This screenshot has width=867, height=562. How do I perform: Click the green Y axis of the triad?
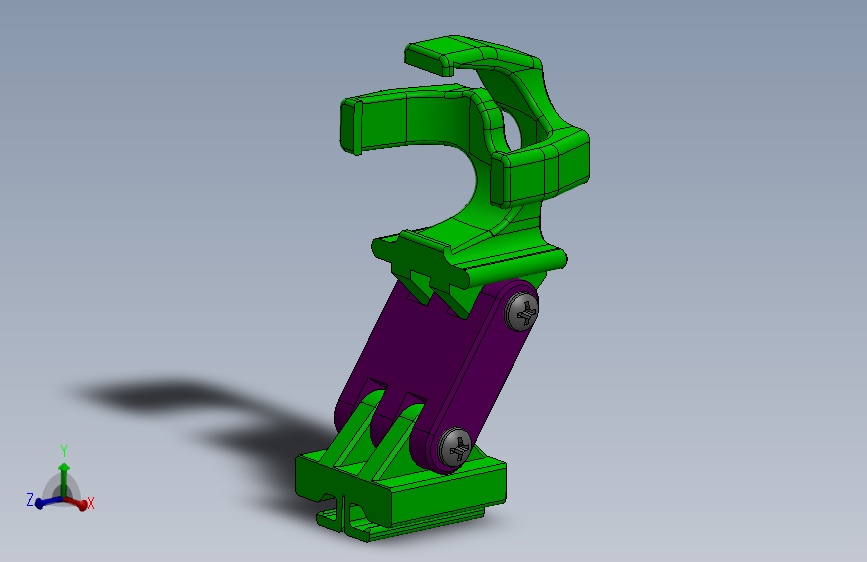click(64, 480)
